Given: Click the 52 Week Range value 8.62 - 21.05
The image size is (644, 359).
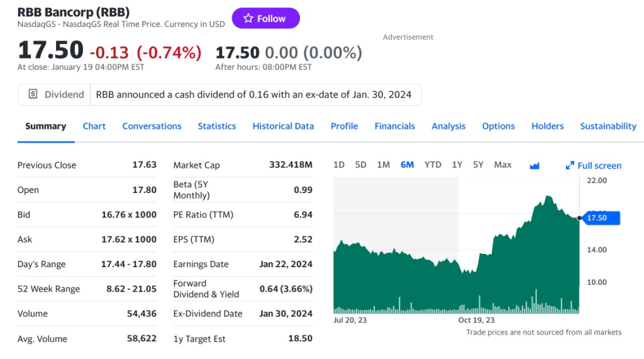Looking at the screenshot, I should point(131,289).
